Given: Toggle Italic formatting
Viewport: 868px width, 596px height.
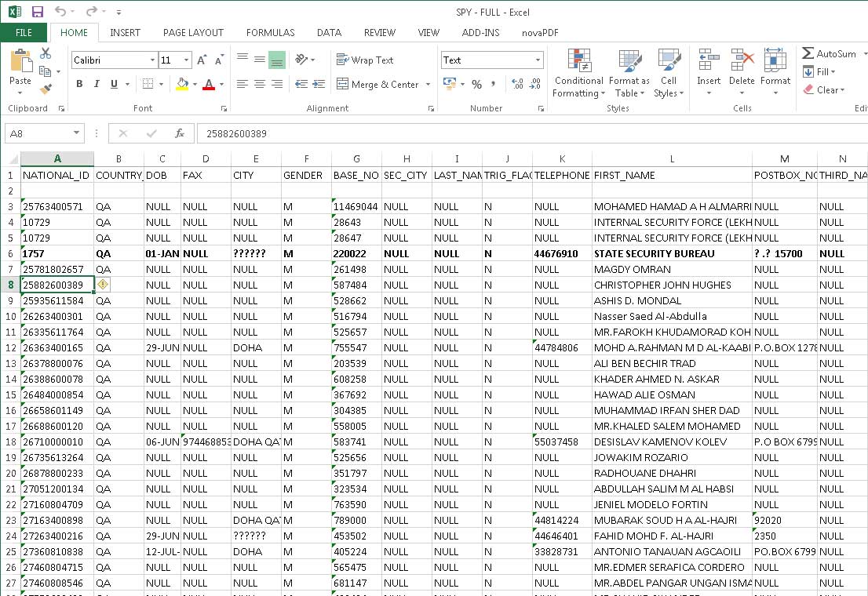Looking at the screenshot, I should 97,84.
